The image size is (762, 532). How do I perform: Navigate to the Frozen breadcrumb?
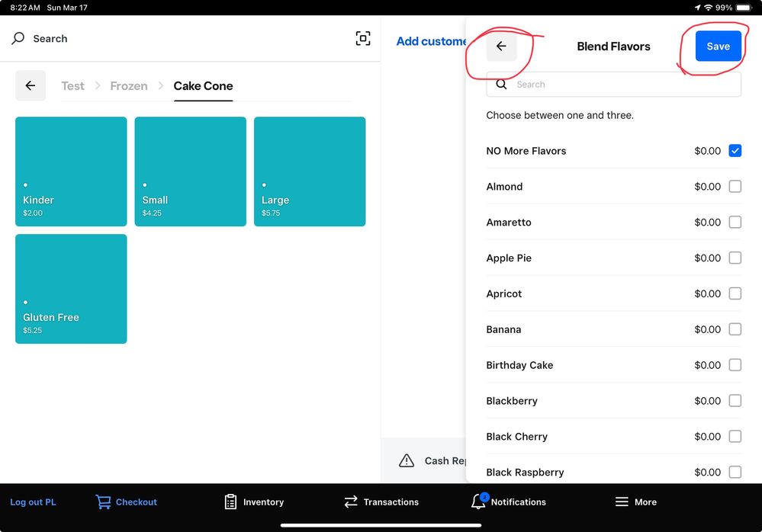tap(129, 86)
